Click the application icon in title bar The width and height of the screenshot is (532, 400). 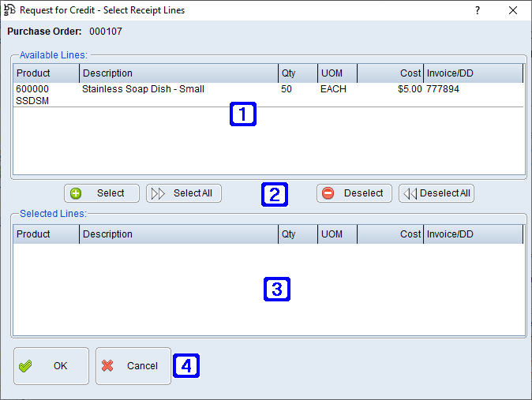click(10, 10)
